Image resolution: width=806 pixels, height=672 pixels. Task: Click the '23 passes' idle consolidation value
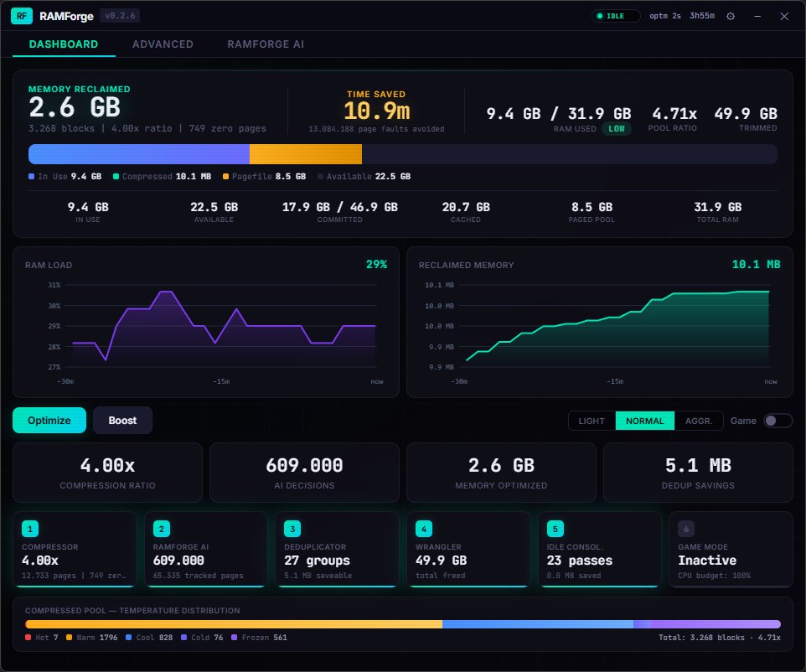click(579, 561)
